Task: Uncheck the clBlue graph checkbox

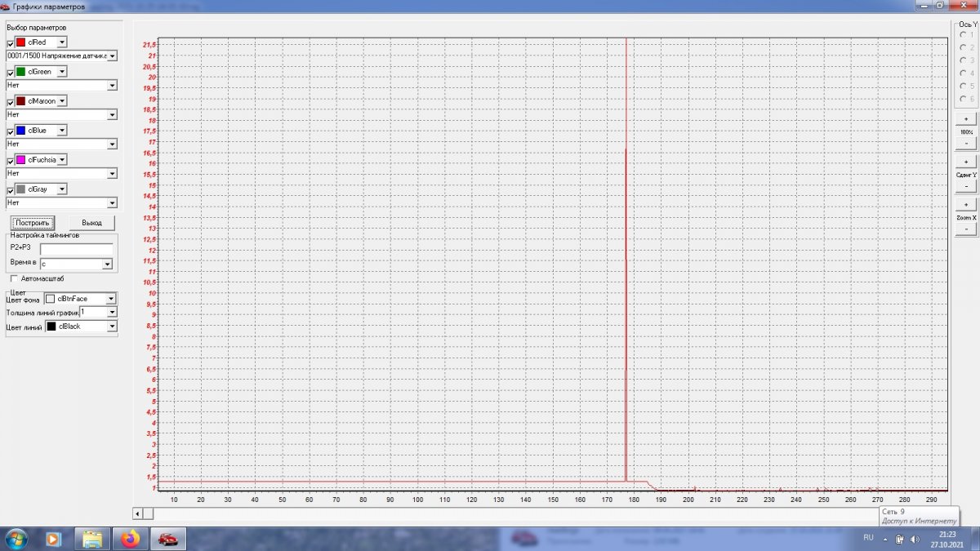Action: [11, 131]
